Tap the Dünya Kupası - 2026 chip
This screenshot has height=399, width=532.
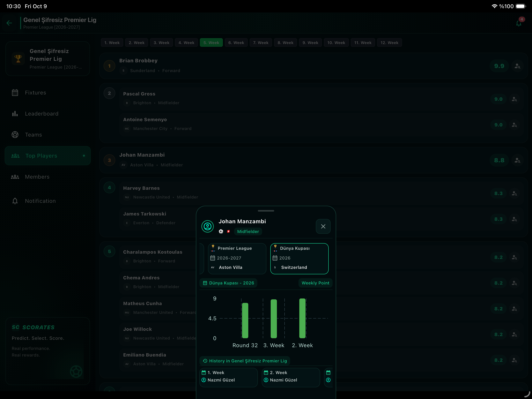coord(228,283)
